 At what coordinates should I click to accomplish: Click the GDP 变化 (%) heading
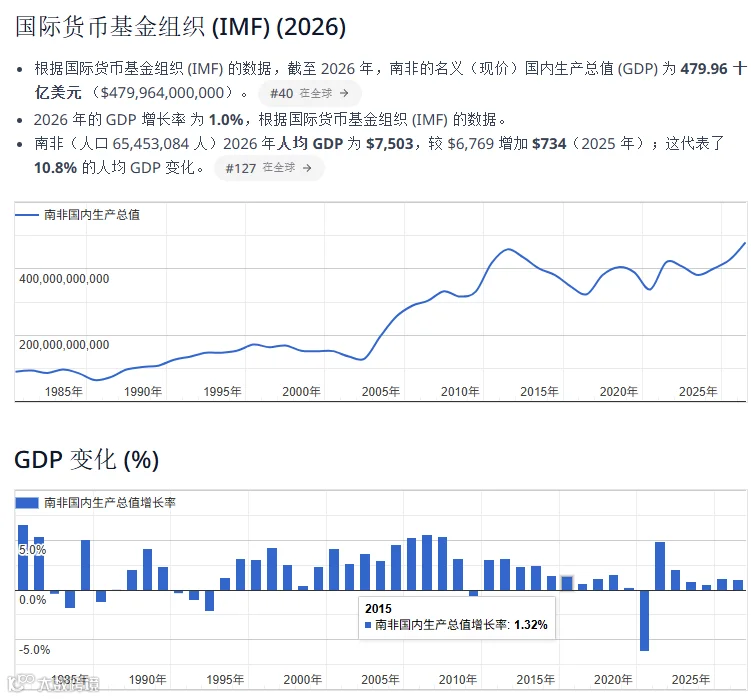coord(87,460)
